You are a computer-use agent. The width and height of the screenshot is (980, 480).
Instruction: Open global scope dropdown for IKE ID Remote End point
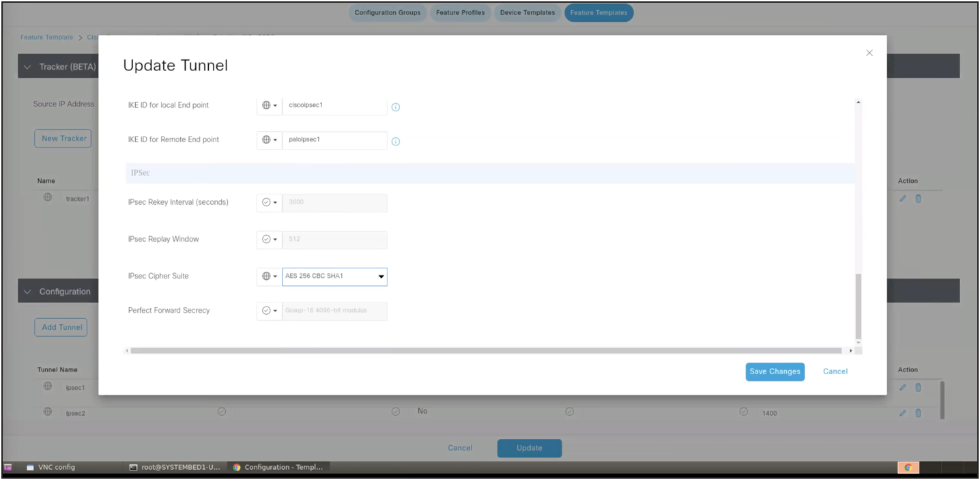tap(270, 139)
